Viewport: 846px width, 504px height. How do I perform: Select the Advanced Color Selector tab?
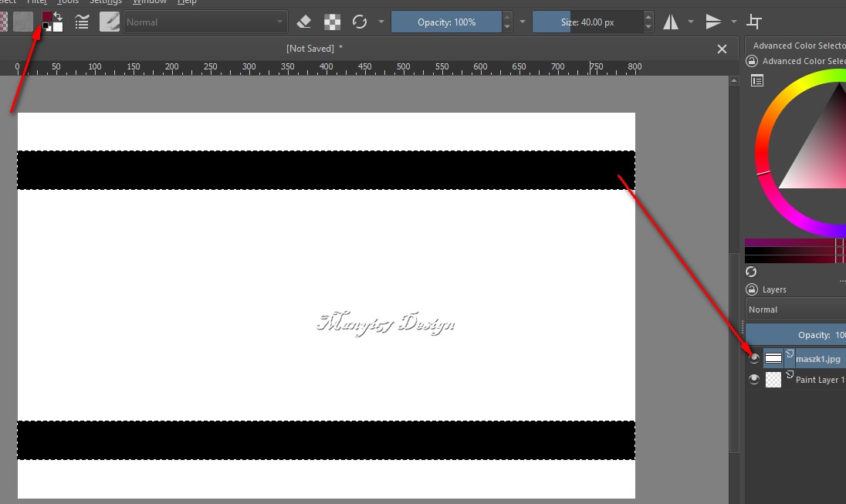(x=799, y=46)
